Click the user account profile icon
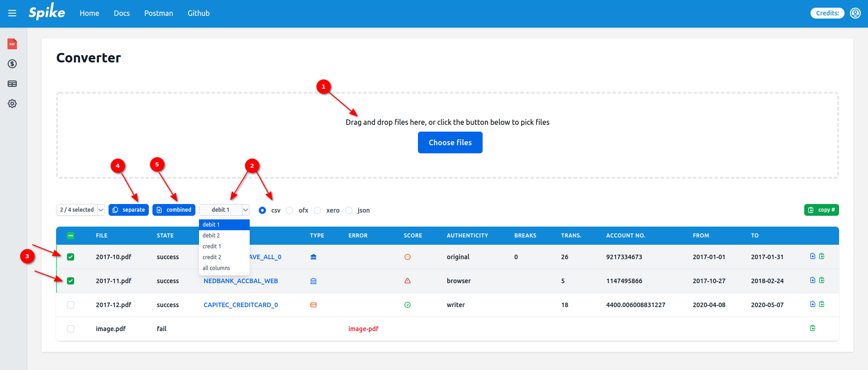This screenshot has height=370, width=868. (x=855, y=13)
